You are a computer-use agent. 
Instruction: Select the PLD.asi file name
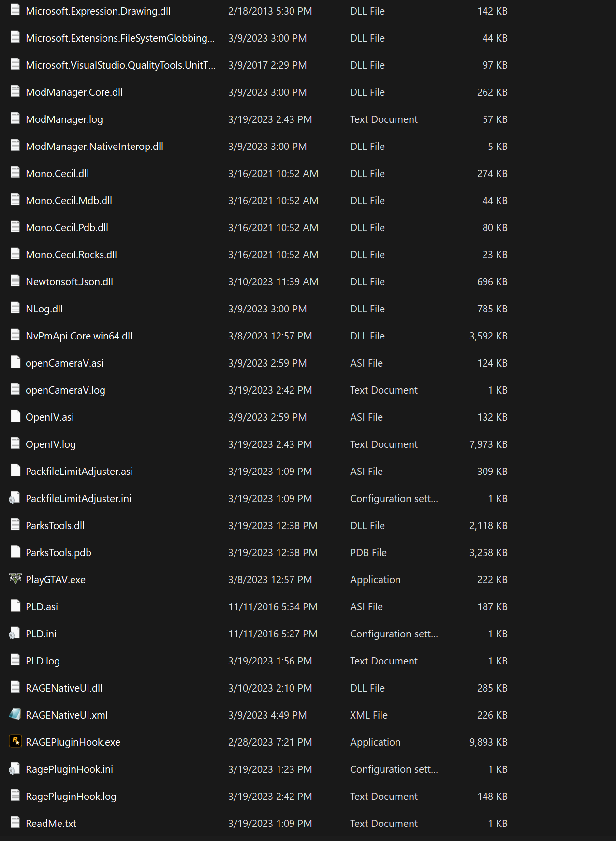(x=42, y=607)
